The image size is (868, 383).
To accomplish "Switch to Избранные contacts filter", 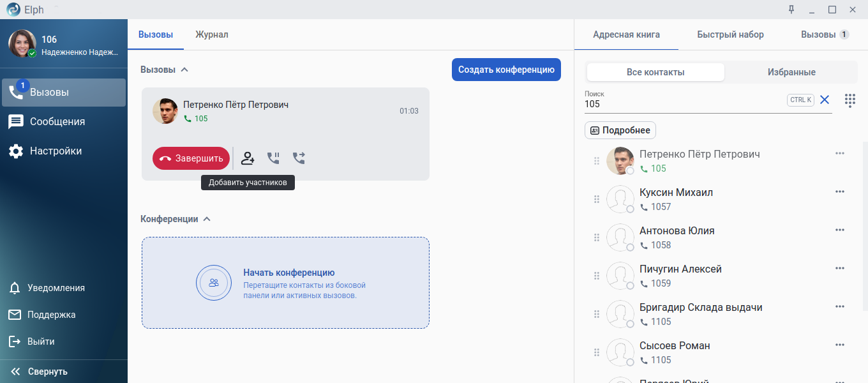I will pos(791,72).
